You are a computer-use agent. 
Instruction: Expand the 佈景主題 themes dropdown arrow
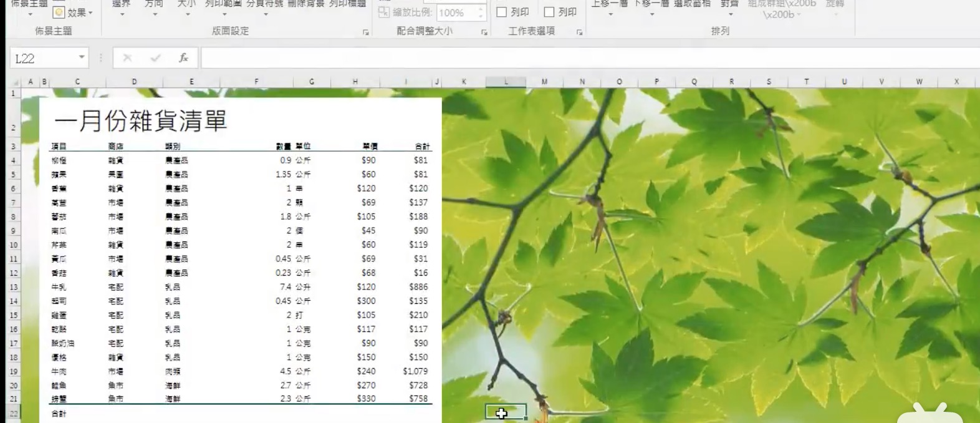[x=30, y=14]
